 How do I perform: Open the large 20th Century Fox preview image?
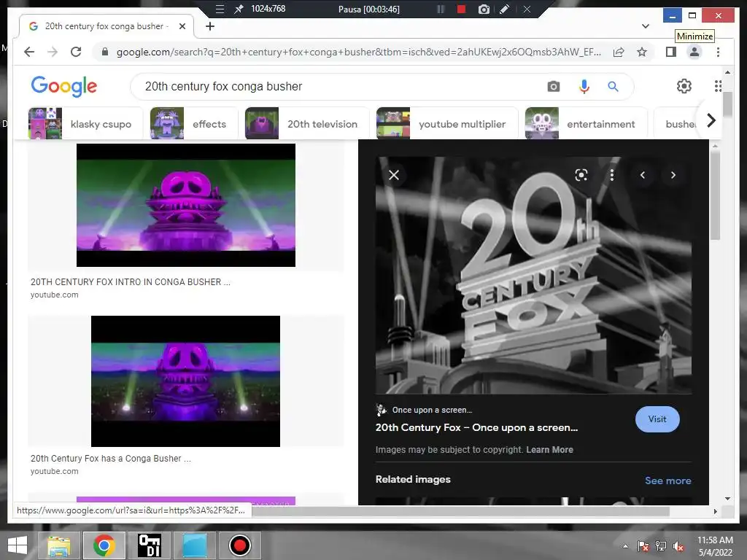[533, 275]
